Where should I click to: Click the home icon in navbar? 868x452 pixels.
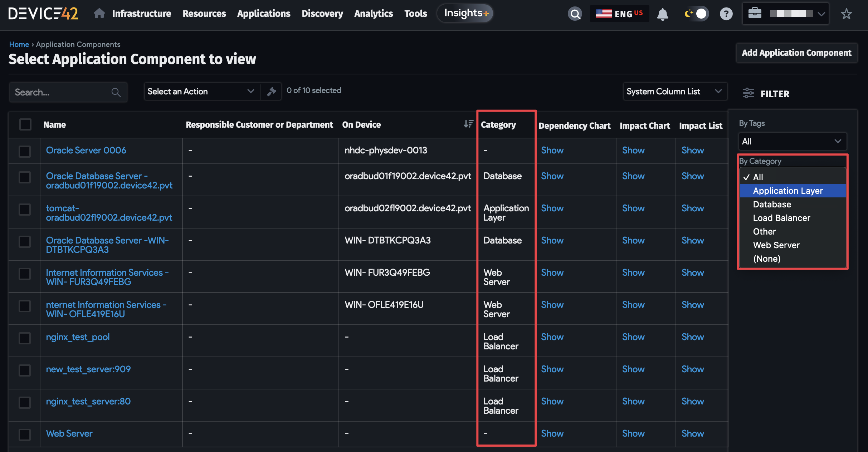(99, 14)
